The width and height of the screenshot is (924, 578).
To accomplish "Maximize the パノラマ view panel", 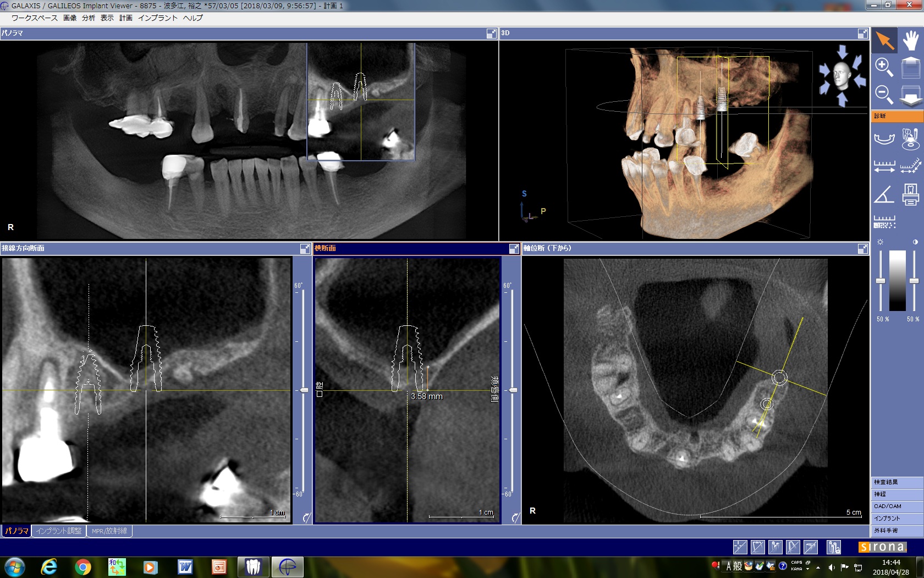I will tap(491, 34).
